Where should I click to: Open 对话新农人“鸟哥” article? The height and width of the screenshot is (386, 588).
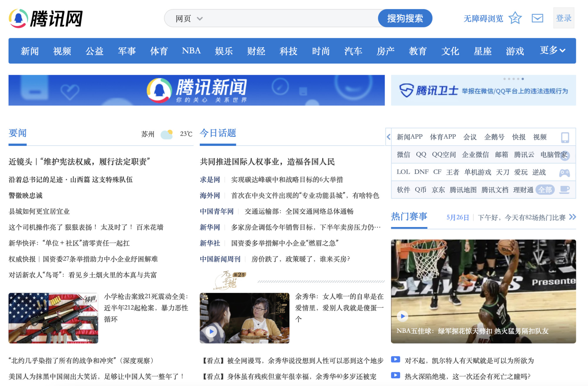coord(83,275)
